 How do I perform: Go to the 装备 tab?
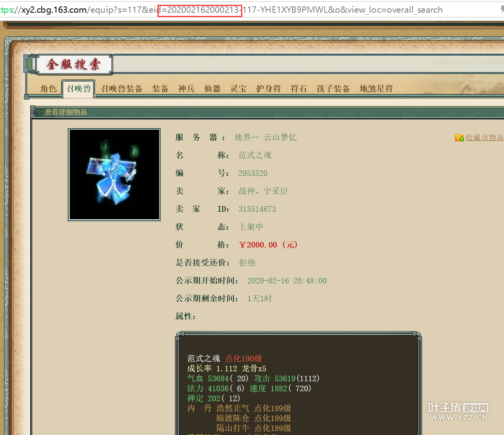pos(160,89)
